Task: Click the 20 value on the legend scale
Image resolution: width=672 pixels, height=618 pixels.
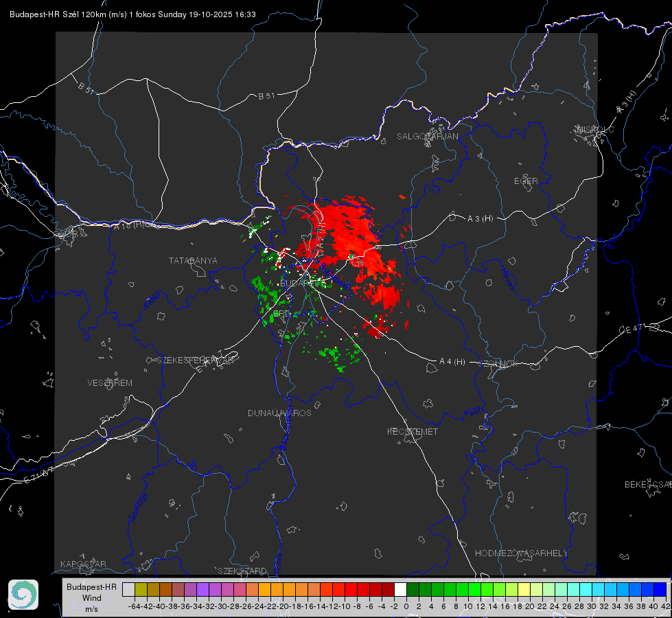Action: pyautogui.click(x=530, y=606)
